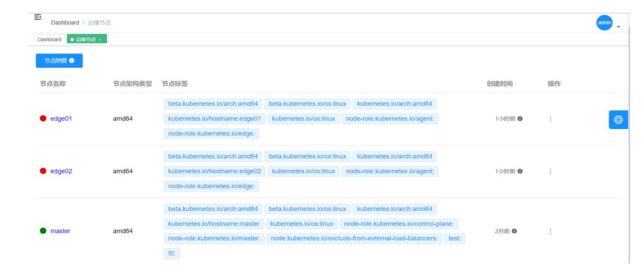Click the amd64 architecture cell for edge01
The width and height of the screenshot is (644, 276).
(123, 118)
